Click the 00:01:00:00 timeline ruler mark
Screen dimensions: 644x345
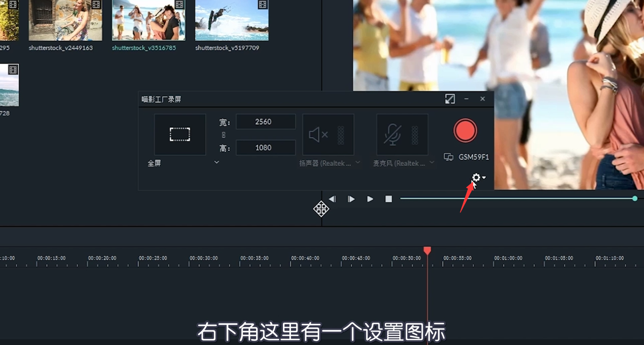click(x=508, y=258)
